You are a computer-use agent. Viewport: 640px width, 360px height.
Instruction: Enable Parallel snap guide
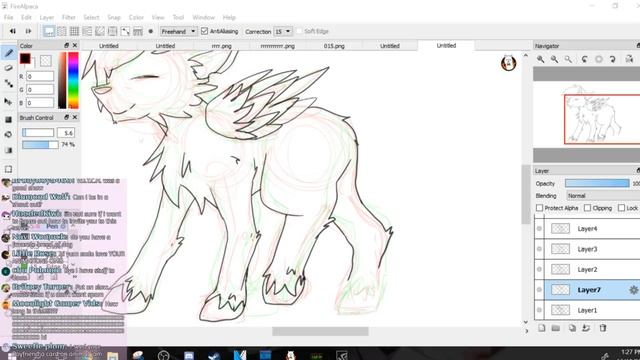coord(62,31)
